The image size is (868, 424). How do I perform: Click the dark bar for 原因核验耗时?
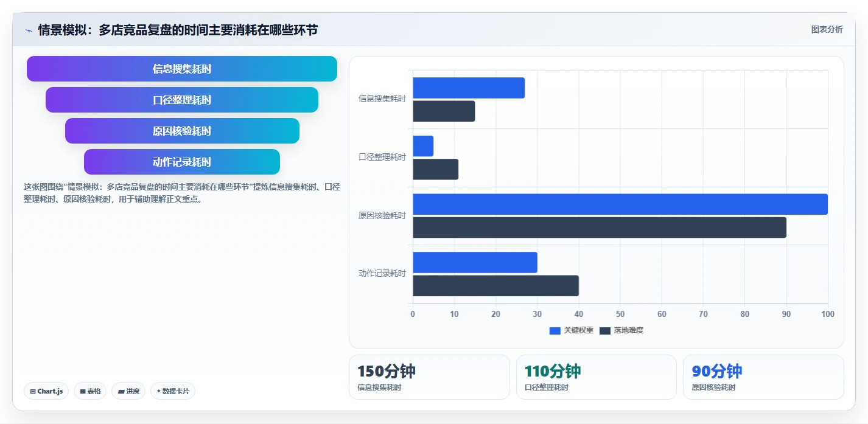(x=600, y=228)
